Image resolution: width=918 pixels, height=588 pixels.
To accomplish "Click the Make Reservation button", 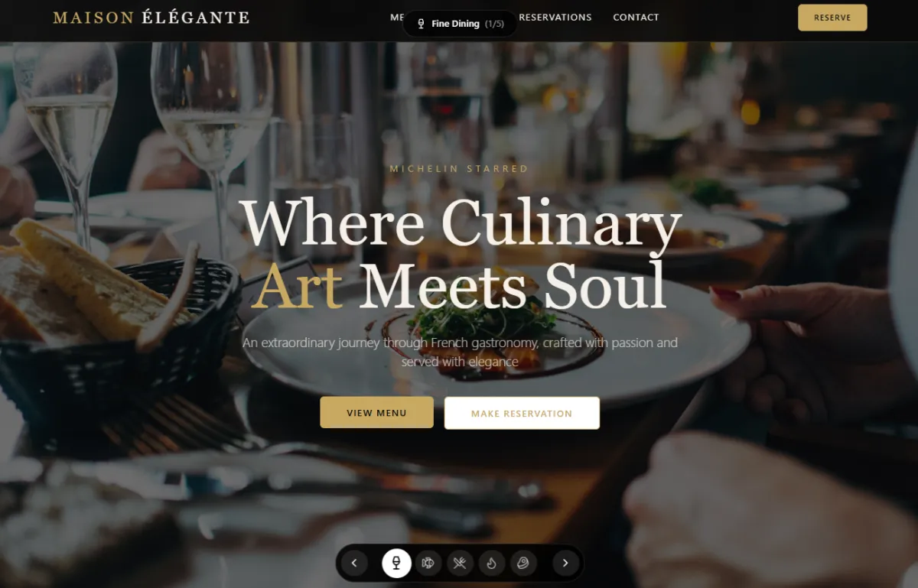I will tap(522, 413).
